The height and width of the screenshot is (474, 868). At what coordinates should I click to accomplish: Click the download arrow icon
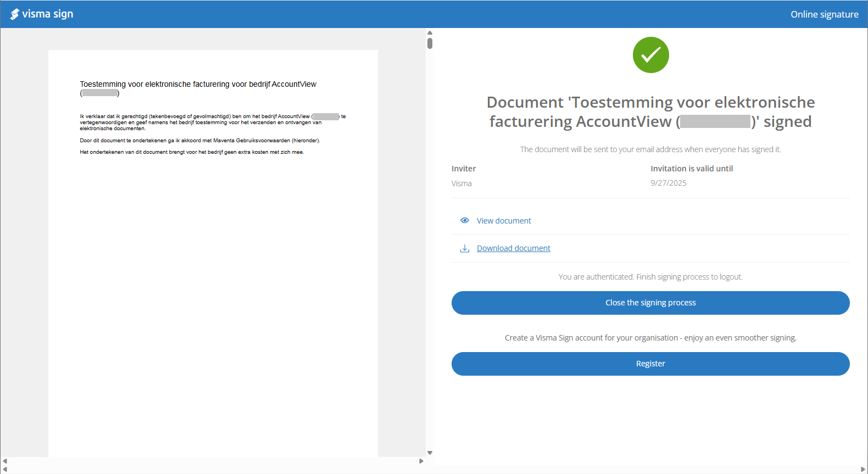pyautogui.click(x=465, y=248)
